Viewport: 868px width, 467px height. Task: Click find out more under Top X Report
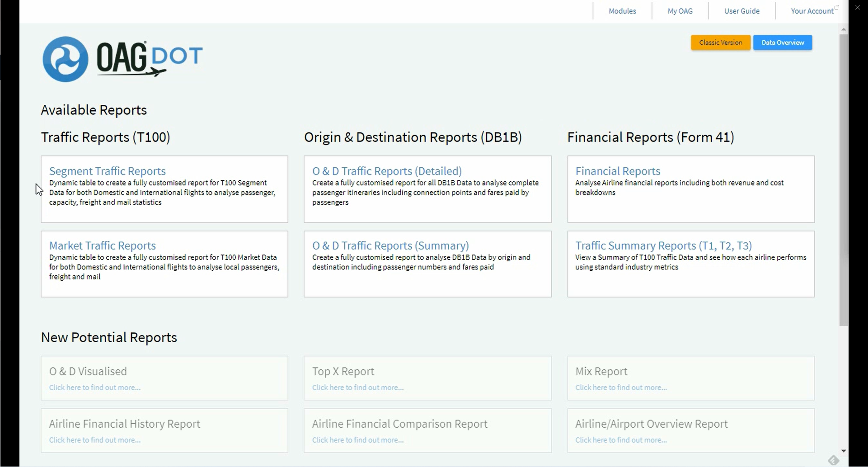coord(358,387)
